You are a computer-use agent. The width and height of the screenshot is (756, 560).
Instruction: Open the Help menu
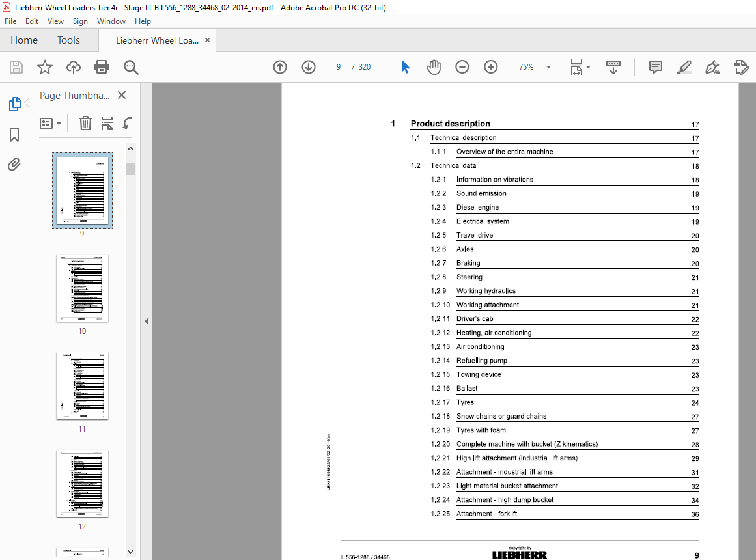[143, 21]
